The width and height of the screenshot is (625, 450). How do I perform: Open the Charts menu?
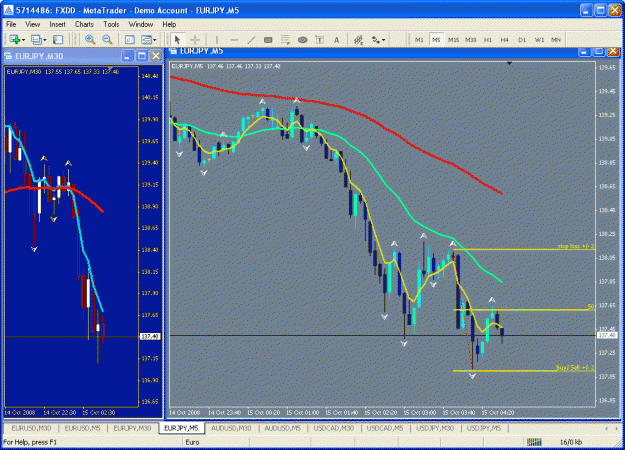click(84, 24)
